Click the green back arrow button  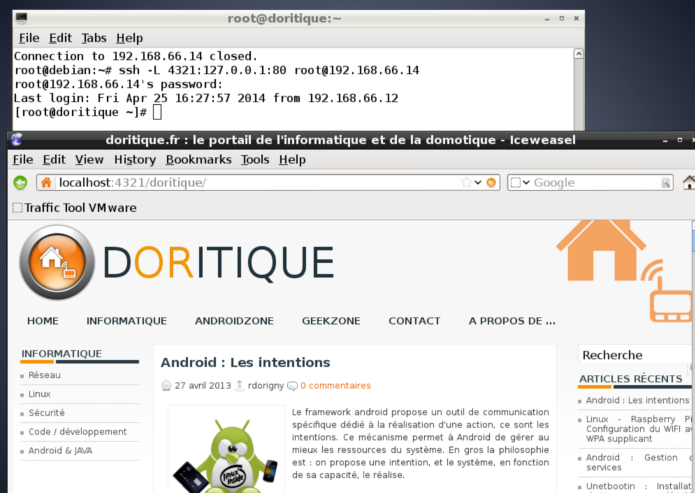click(x=19, y=183)
